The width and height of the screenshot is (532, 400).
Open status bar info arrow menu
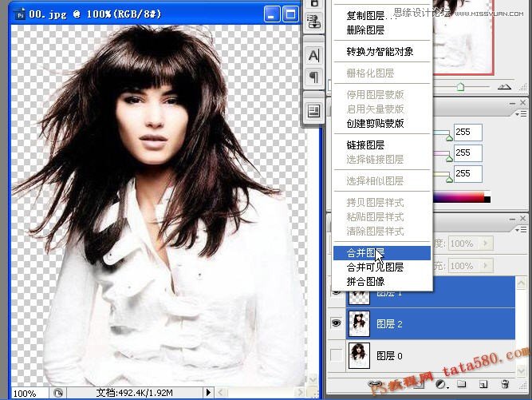pos(208,393)
